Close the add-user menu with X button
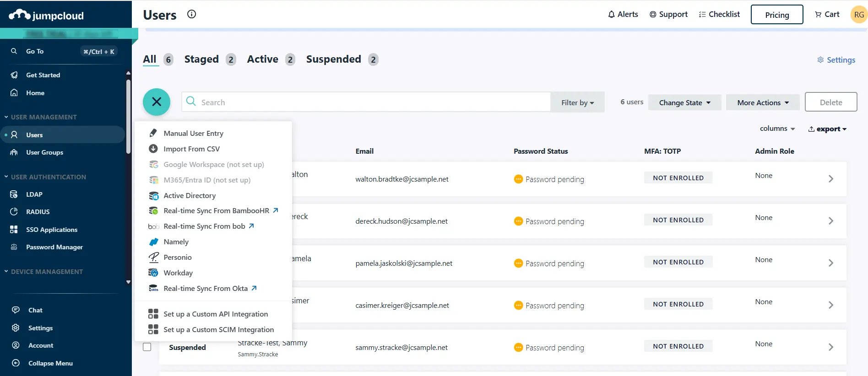 [x=157, y=102]
